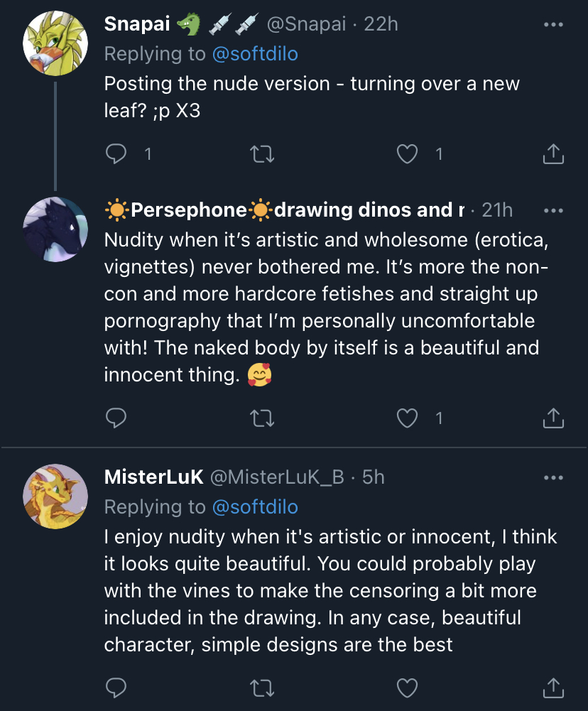588x711 pixels.
Task: Open more options on MisterLuK's tweet
Action: click(x=553, y=477)
